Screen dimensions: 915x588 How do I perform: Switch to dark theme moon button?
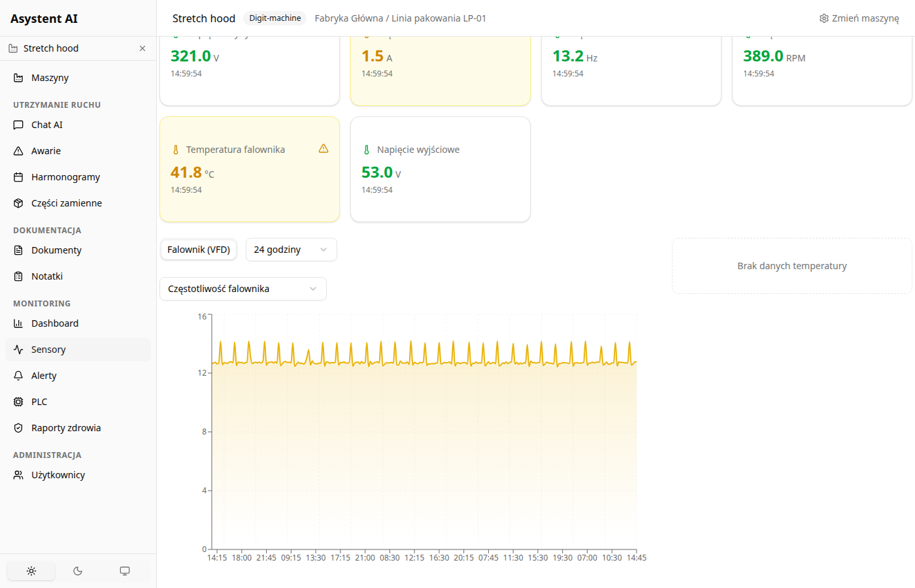tap(78, 571)
